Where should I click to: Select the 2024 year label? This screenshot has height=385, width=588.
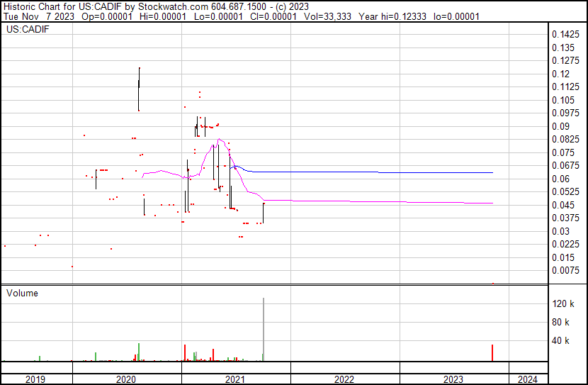point(528,379)
